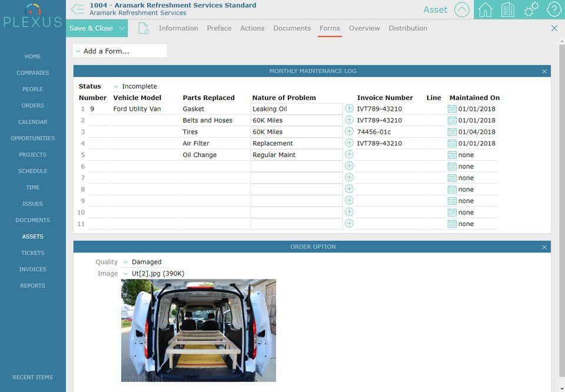The width and height of the screenshot is (565, 392).
Task: Open calendar icon for row 10
Action: tap(452, 212)
